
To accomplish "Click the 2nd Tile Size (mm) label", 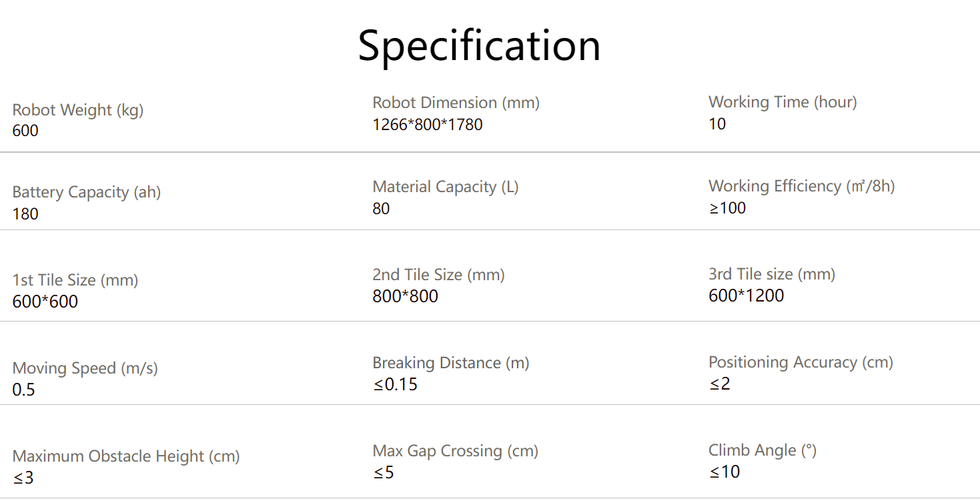I will coord(438,275).
